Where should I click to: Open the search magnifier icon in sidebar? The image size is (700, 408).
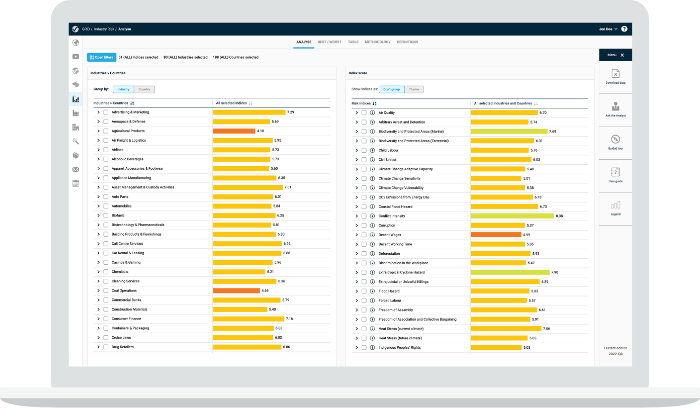[76, 141]
